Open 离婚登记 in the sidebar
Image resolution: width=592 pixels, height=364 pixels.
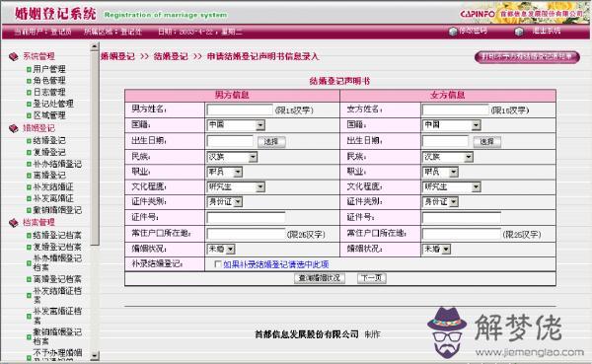(49, 176)
